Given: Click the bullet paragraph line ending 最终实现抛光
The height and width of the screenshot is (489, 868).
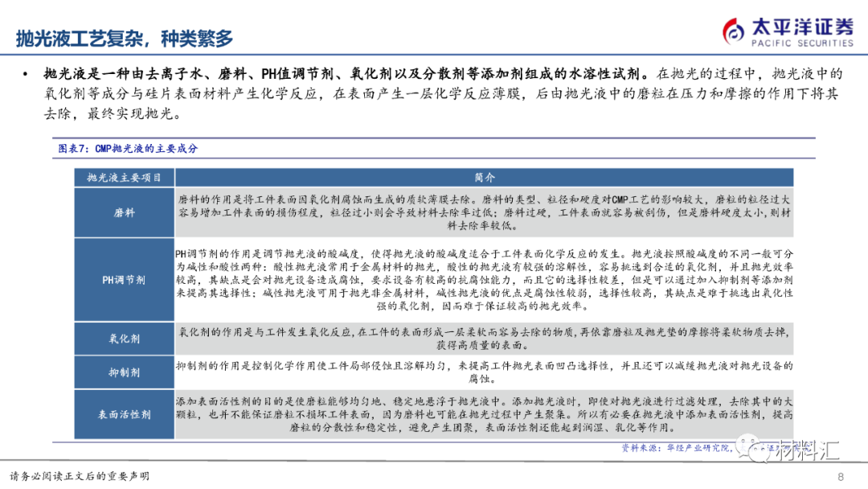Looking at the screenshot, I should [113, 114].
